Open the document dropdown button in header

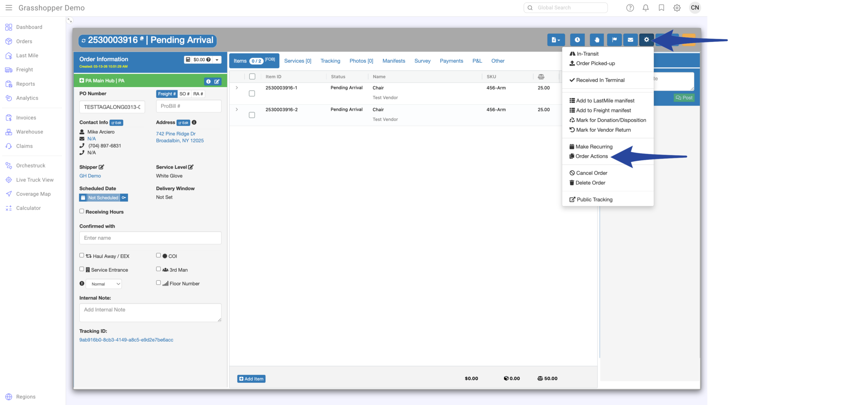coord(555,40)
